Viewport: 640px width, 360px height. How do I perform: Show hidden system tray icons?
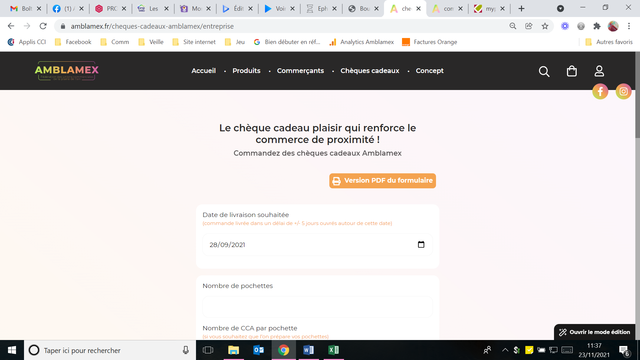click(505, 350)
